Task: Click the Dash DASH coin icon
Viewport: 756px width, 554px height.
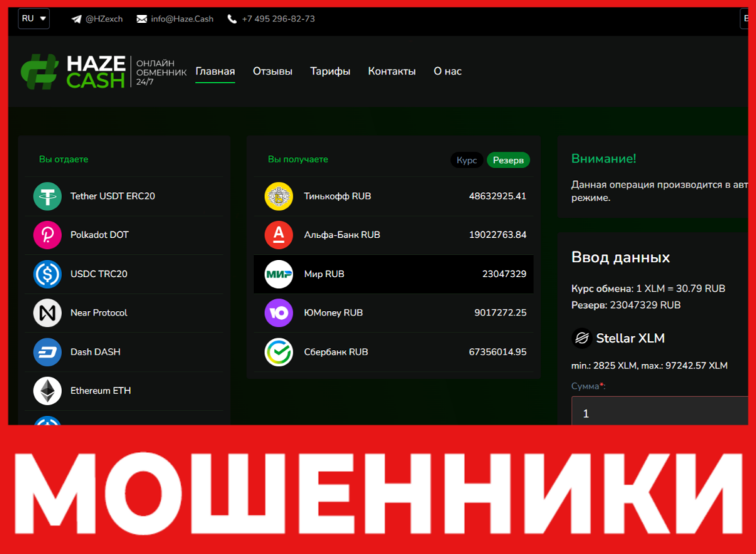Action: pos(47,352)
